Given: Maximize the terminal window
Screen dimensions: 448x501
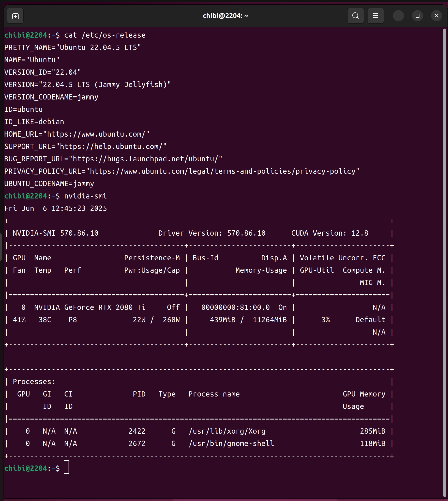Looking at the screenshot, I should point(417,16).
